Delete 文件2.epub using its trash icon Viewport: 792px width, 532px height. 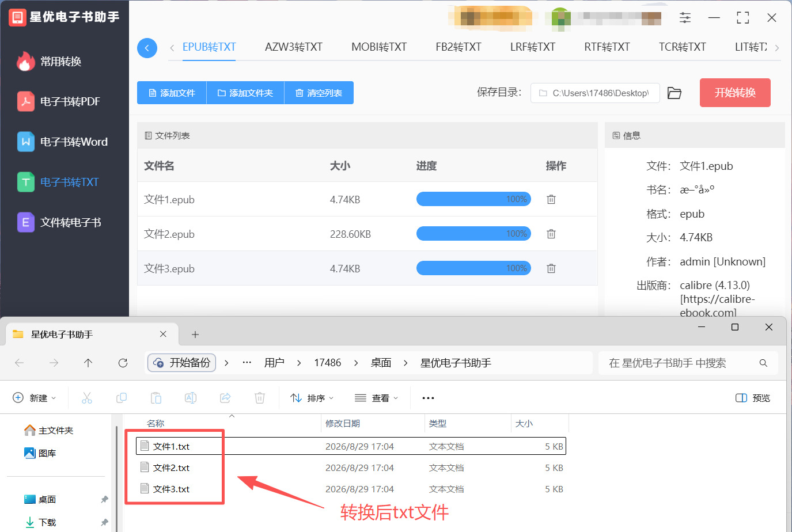551,234
